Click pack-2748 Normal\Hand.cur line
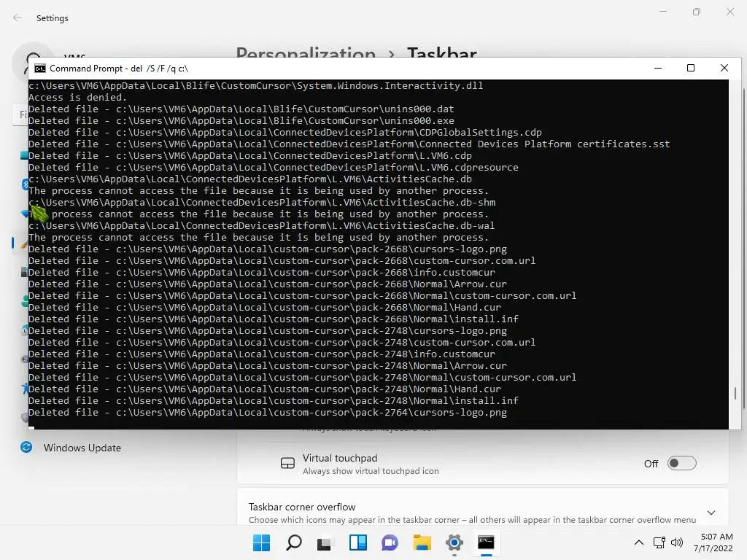 point(264,389)
